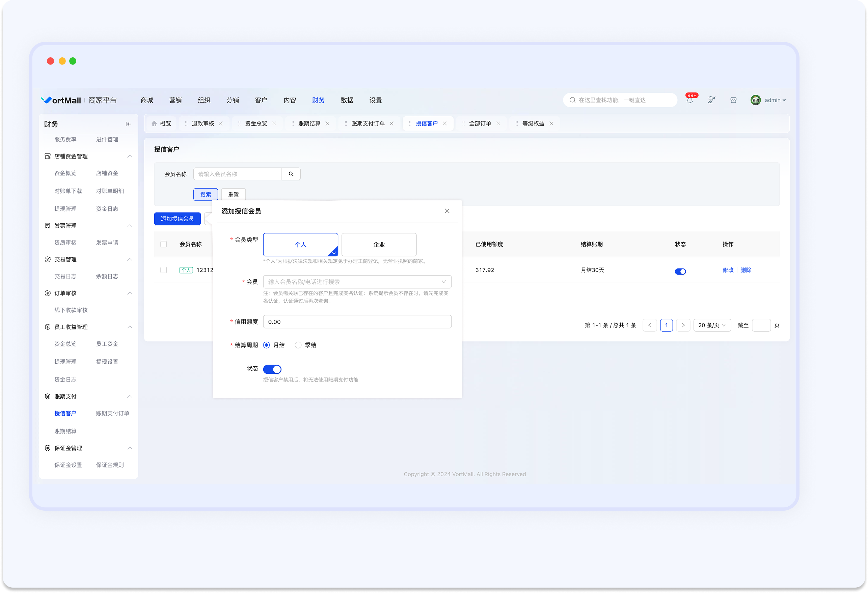This screenshot has width=868, height=593.
Task: Click the user feedback icon beside the bell
Action: coord(711,100)
